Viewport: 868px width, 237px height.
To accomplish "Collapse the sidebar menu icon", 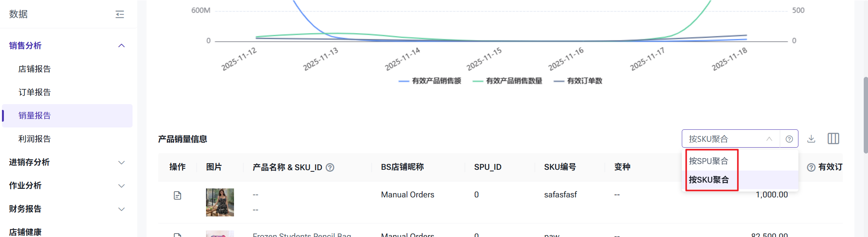I will click(x=120, y=14).
